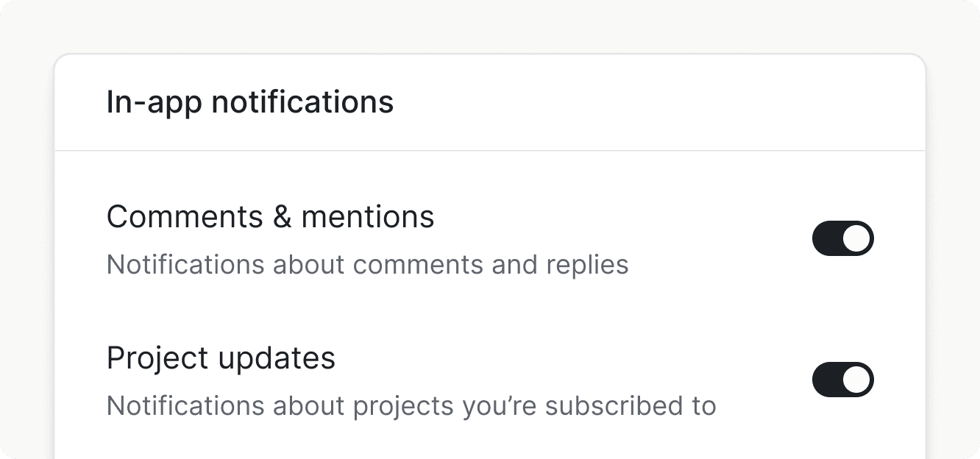The image size is (980, 459).
Task: Toggle off notifications about comments and replies
Action: coord(842,238)
